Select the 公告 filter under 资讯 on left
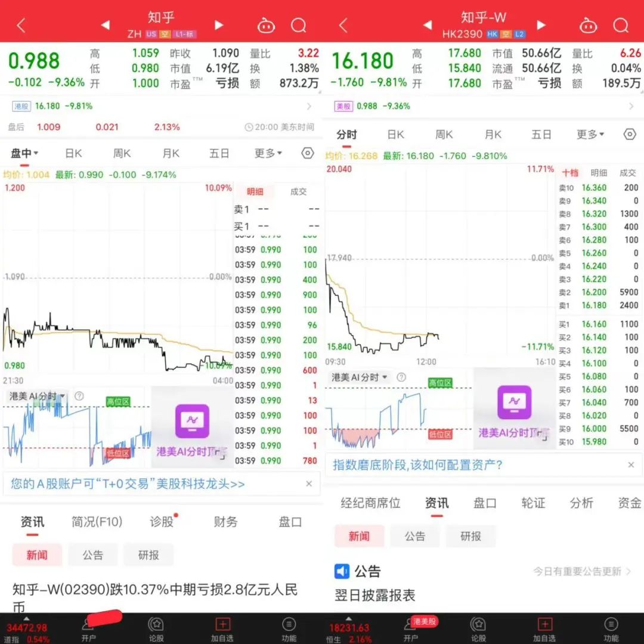 click(92, 555)
